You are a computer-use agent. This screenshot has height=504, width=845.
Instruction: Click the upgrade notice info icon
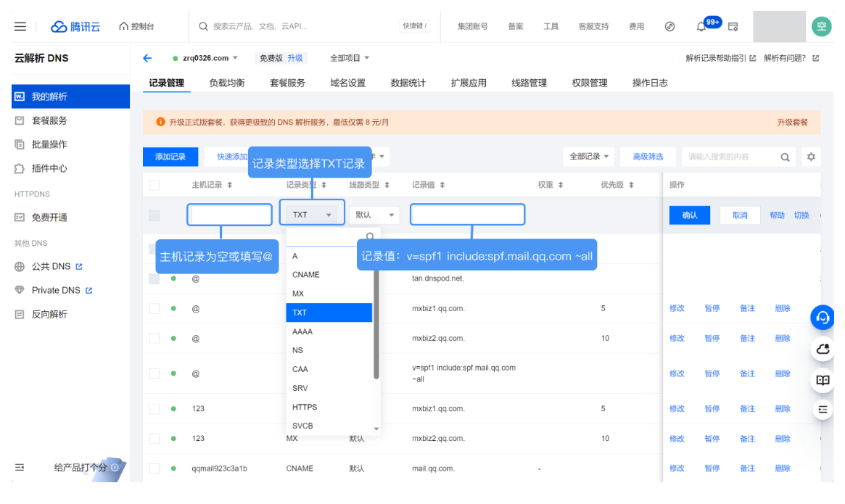(160, 122)
